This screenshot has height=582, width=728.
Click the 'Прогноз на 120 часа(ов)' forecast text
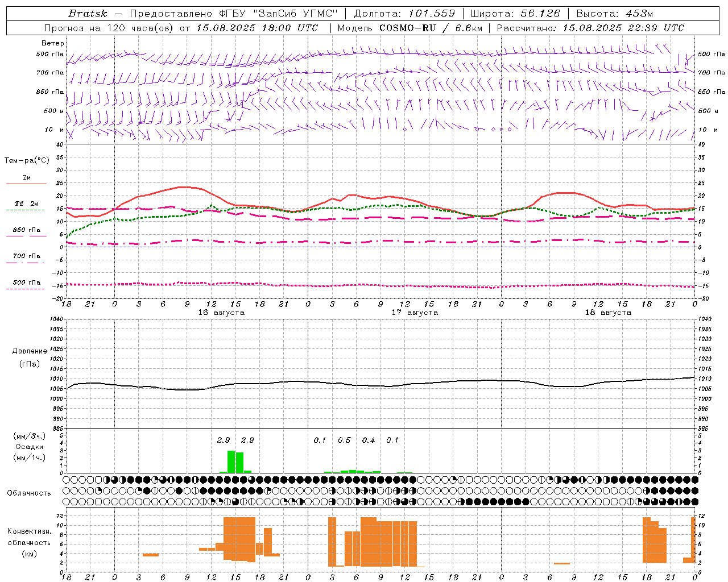click(x=108, y=28)
